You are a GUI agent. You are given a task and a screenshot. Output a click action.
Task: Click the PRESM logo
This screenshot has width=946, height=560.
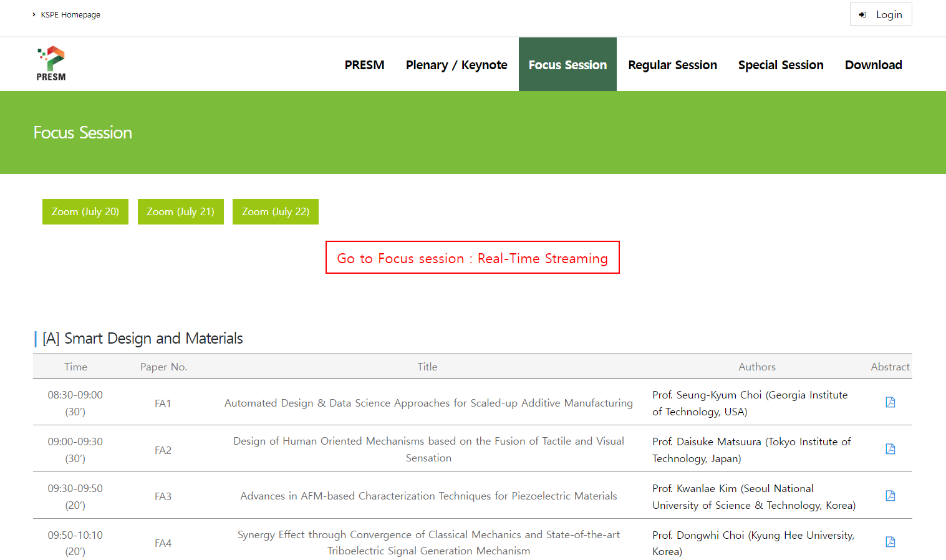pos(51,64)
